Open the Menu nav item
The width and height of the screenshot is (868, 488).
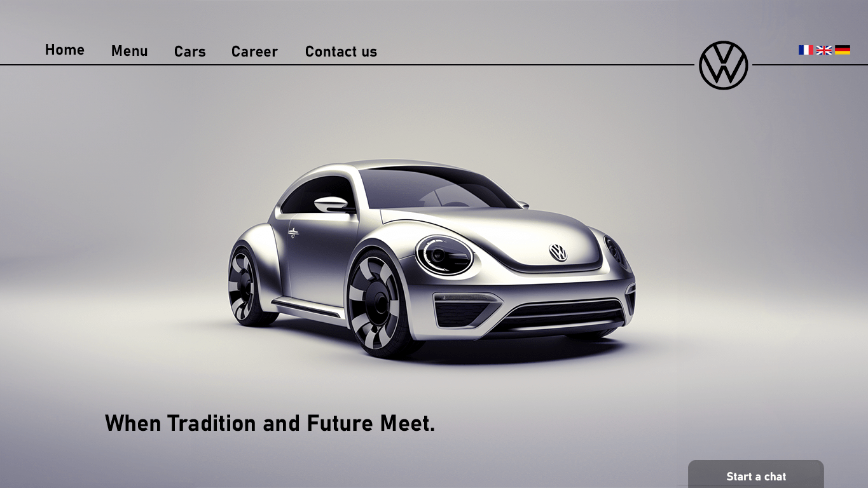[129, 51]
